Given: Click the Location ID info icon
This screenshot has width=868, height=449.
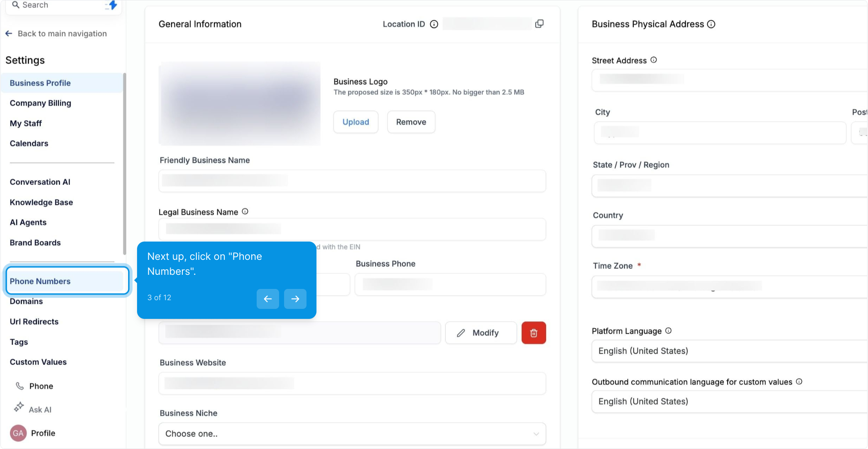Looking at the screenshot, I should (x=434, y=24).
